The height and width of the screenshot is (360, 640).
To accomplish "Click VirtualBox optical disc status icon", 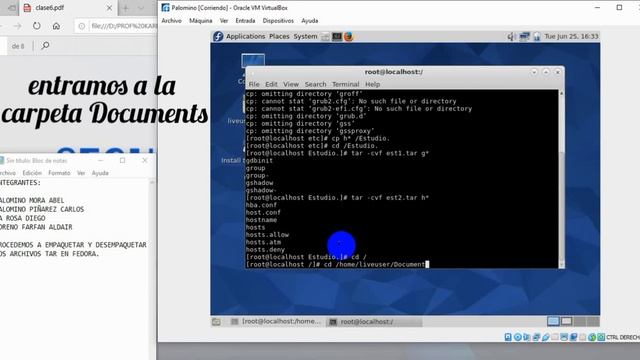I will (x=518, y=337).
